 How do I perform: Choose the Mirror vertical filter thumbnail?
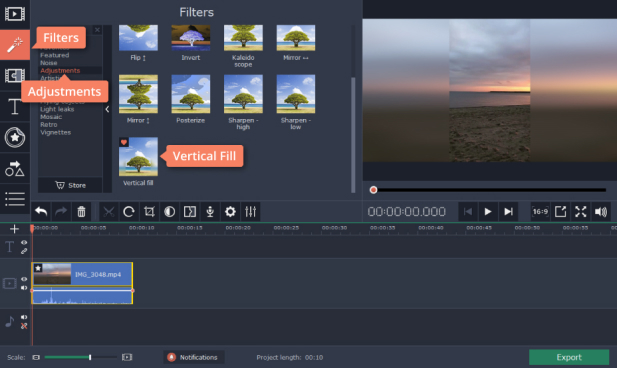tap(138, 94)
